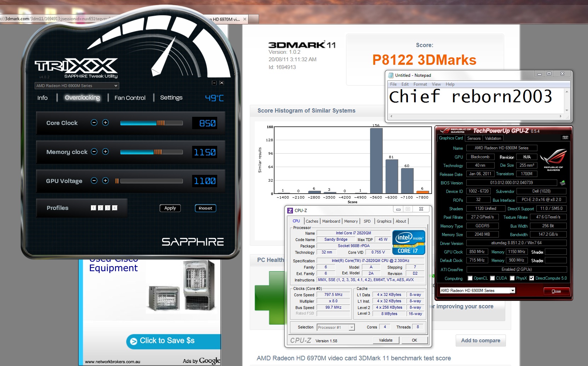The image size is (588, 366).
Task: Open Notepad View menu
Action: [436, 84]
